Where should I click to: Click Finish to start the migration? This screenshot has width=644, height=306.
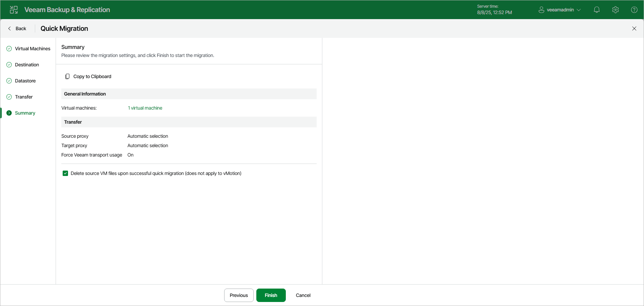271,295
